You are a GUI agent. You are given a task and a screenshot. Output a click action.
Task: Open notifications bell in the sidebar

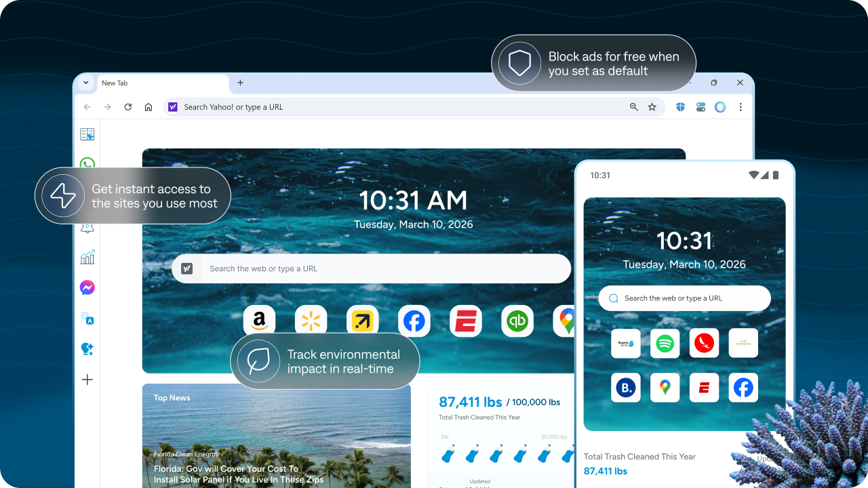pos(87,227)
